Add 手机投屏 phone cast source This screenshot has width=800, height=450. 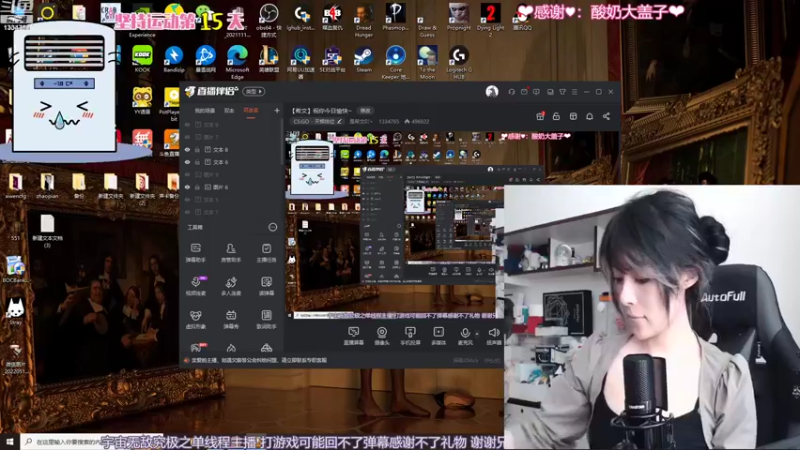coord(410,336)
